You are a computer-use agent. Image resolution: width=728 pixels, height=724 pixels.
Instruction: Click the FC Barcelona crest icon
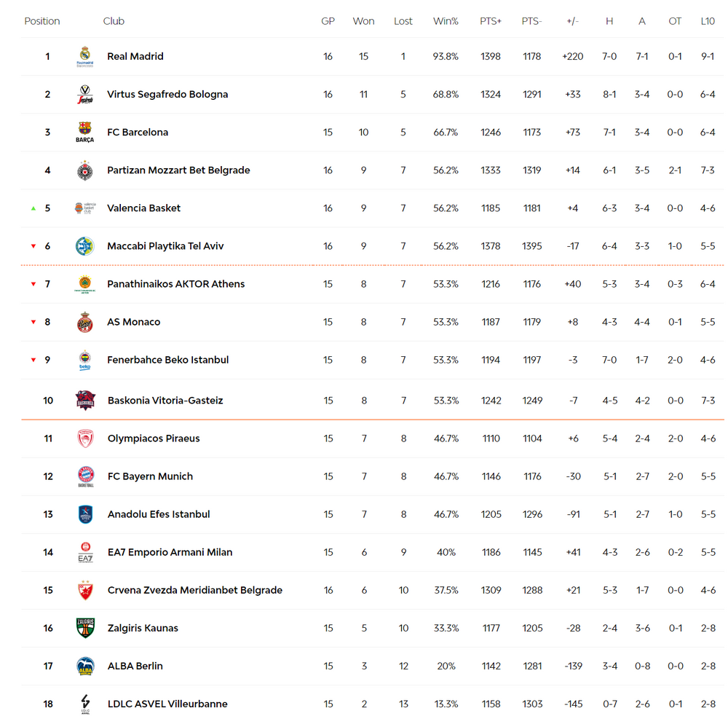(x=85, y=133)
